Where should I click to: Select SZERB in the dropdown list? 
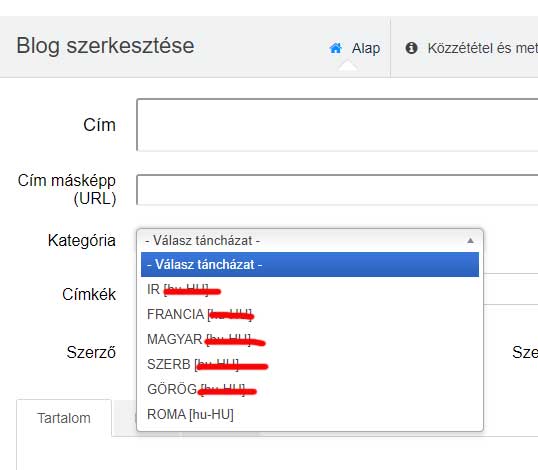pos(310,364)
